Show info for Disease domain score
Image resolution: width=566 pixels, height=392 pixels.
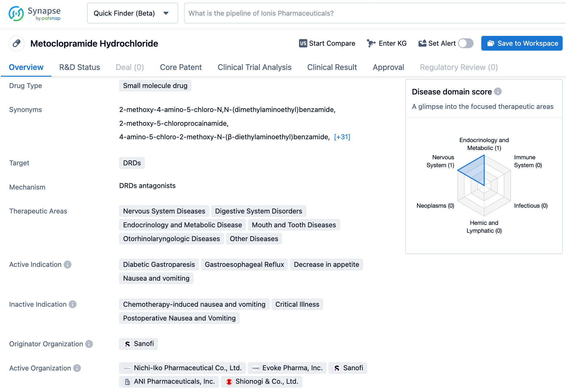click(x=498, y=91)
